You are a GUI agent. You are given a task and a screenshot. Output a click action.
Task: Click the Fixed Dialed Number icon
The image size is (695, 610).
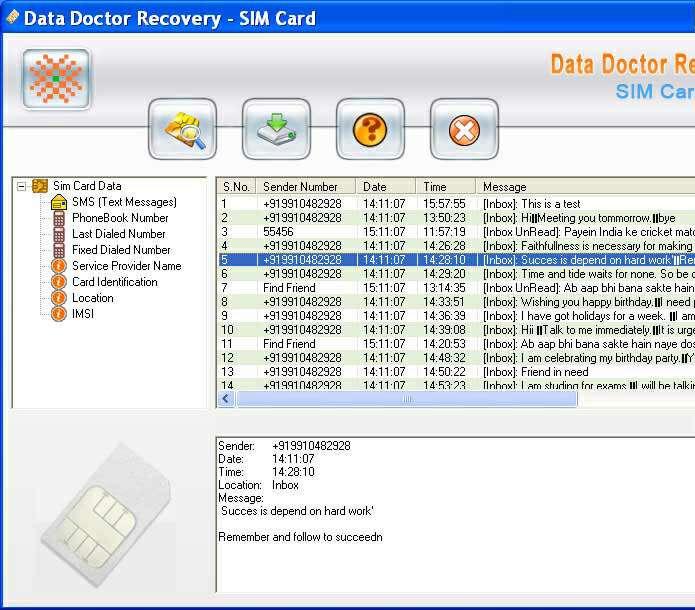point(59,250)
